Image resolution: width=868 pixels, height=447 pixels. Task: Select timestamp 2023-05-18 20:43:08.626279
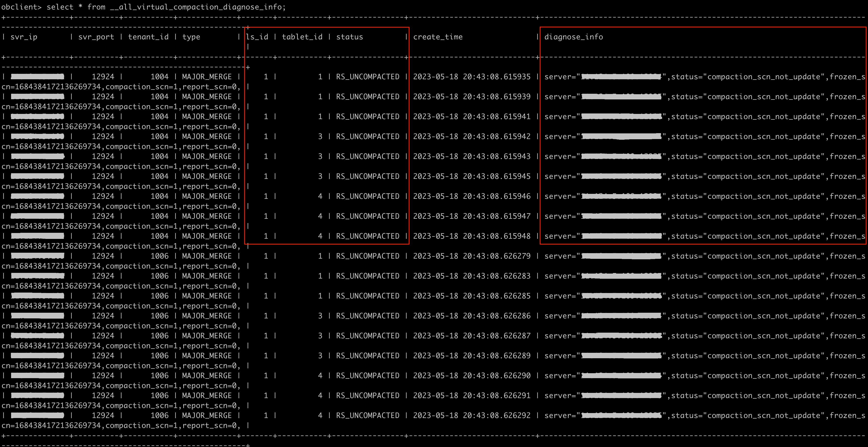pos(472,256)
